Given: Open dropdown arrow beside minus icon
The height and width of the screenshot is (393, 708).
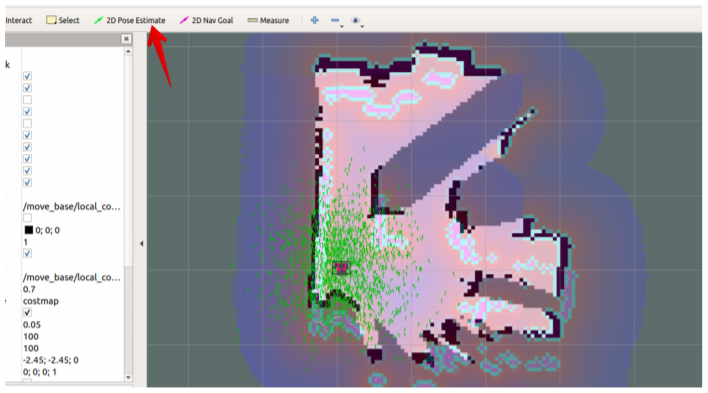Looking at the screenshot, I should click(342, 27).
